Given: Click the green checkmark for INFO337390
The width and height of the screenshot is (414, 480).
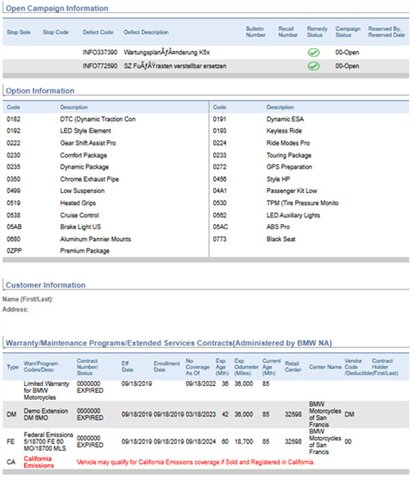Looking at the screenshot, I should pos(313,52).
